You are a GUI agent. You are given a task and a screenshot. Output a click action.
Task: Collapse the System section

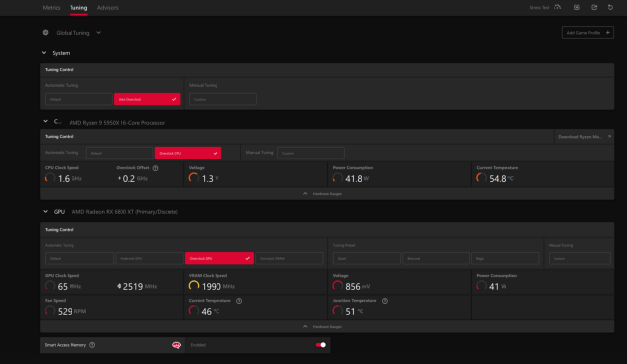click(x=44, y=52)
